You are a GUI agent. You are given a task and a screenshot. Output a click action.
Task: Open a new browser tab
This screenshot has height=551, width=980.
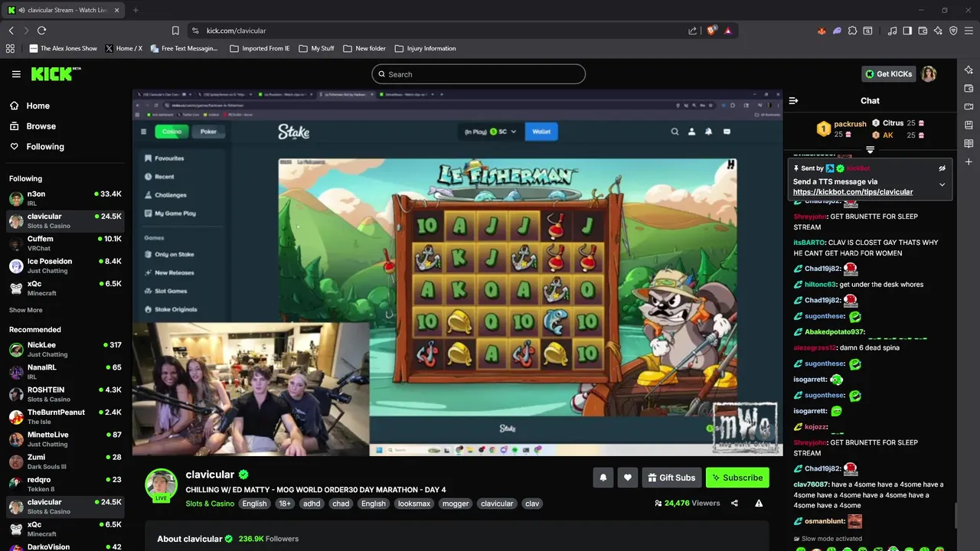[x=136, y=10]
